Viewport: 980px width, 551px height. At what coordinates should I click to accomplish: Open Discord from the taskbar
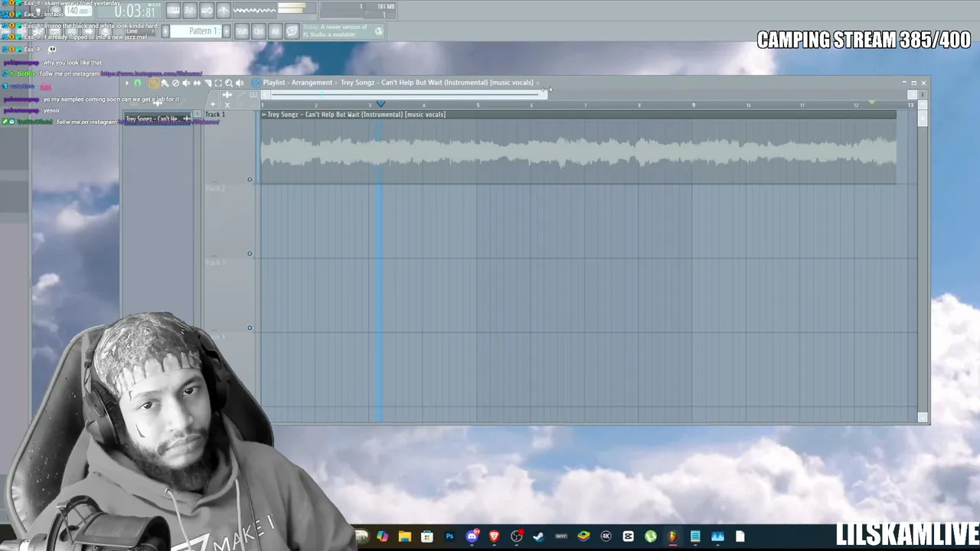[472, 536]
